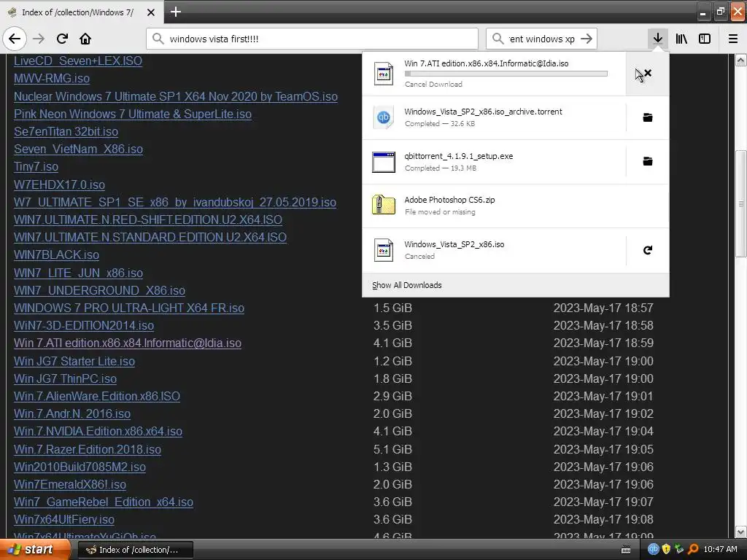
Task: Click the forward navigation arrow
Action: pos(39,39)
